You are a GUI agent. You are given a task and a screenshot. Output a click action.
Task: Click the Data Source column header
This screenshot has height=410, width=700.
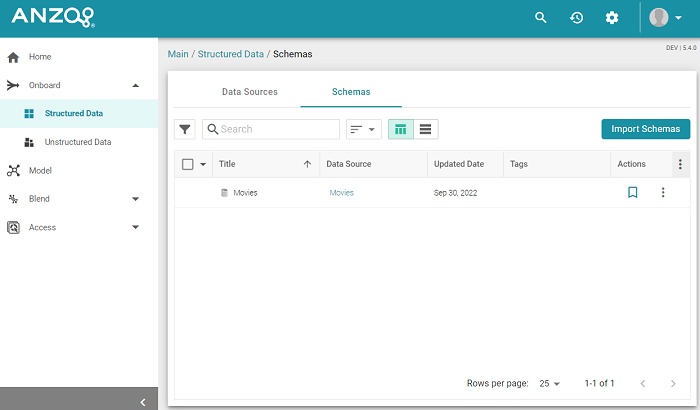pos(349,164)
